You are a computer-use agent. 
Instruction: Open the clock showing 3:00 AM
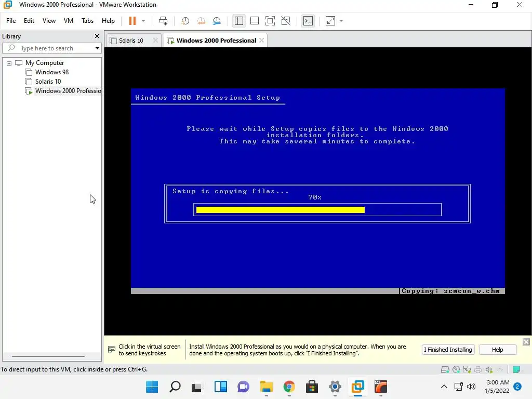[x=497, y=387]
